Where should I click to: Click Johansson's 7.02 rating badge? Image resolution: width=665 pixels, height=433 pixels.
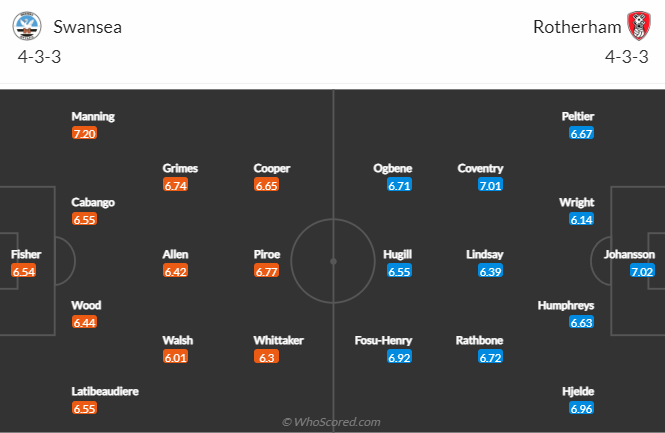641,271
